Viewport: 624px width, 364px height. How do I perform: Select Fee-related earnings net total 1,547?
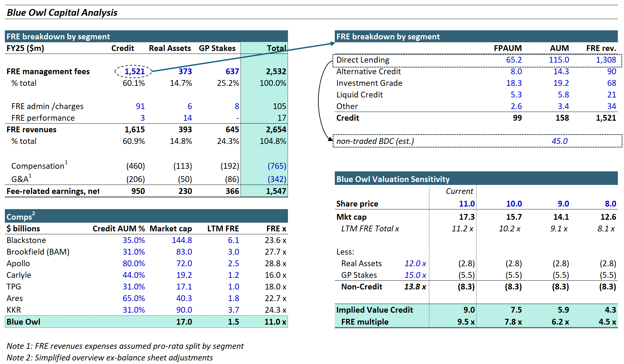point(276,191)
